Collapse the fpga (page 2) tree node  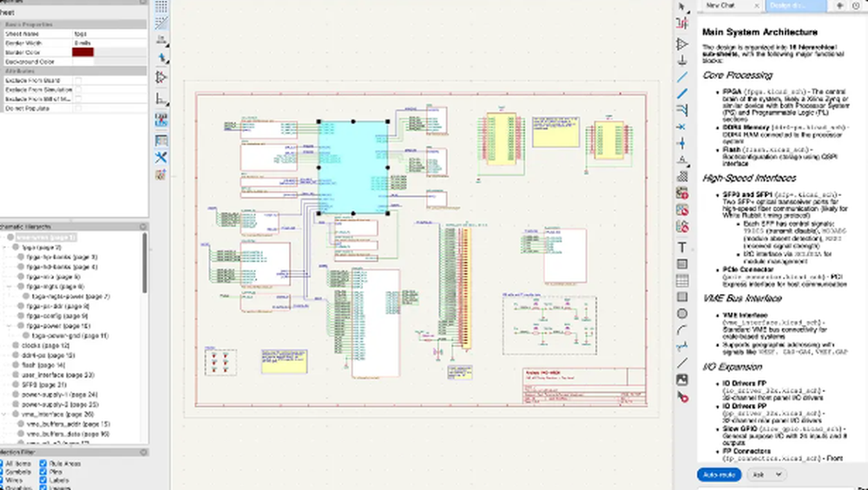coord(5,247)
